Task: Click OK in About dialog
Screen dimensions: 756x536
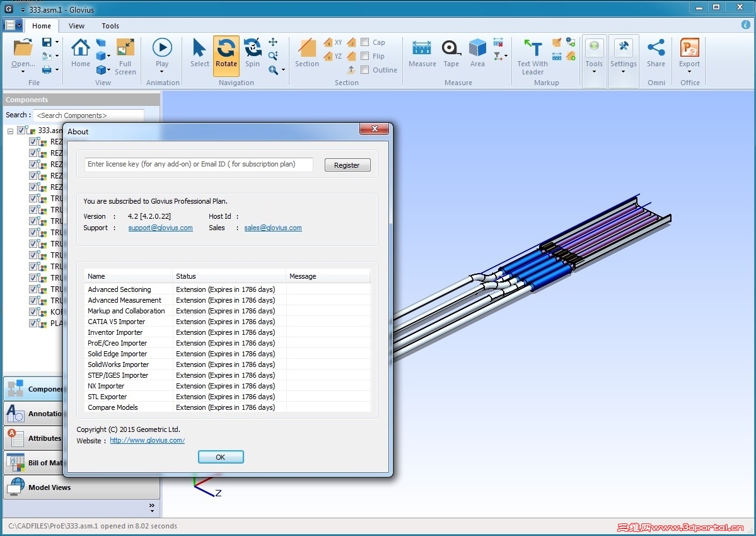Action: [x=221, y=457]
